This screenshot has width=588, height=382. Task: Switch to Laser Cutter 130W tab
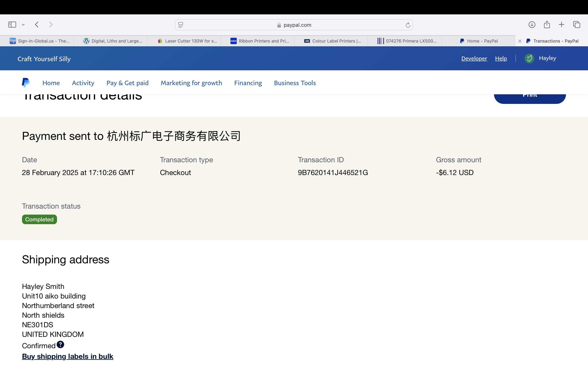click(x=184, y=41)
